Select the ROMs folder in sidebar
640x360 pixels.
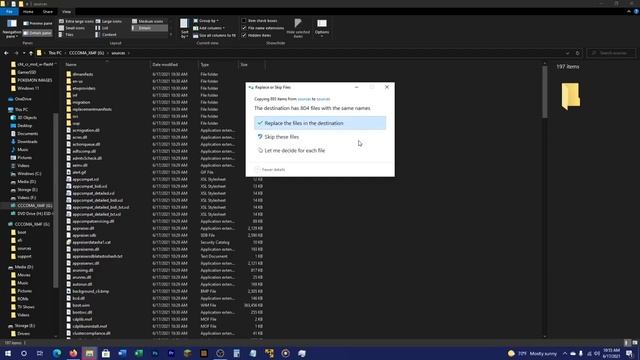[x=23, y=299]
